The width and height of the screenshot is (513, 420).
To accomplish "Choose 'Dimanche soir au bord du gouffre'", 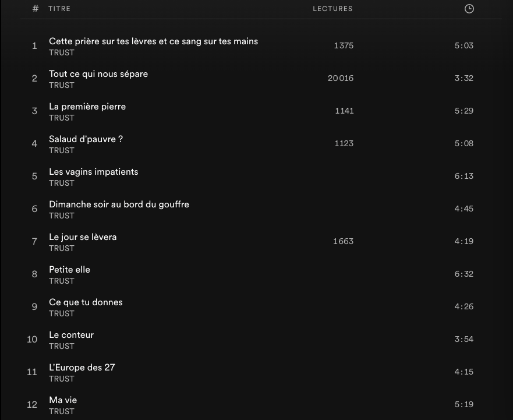I will (119, 204).
